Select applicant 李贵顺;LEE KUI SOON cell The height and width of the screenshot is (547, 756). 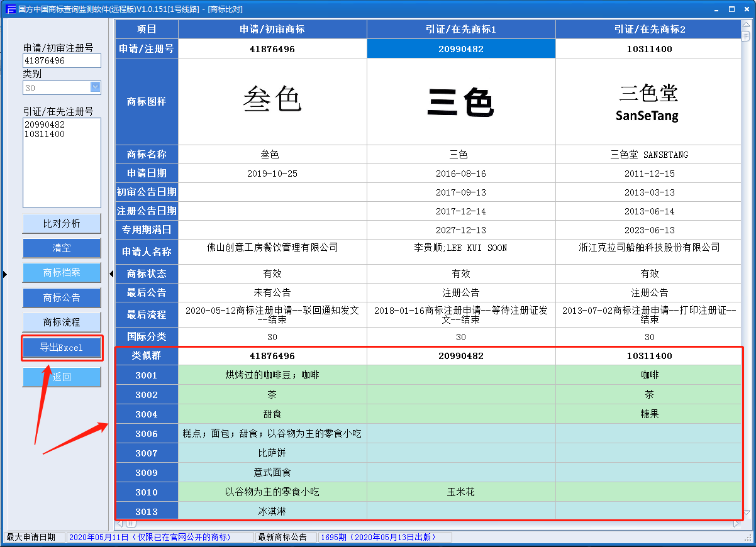tap(461, 251)
